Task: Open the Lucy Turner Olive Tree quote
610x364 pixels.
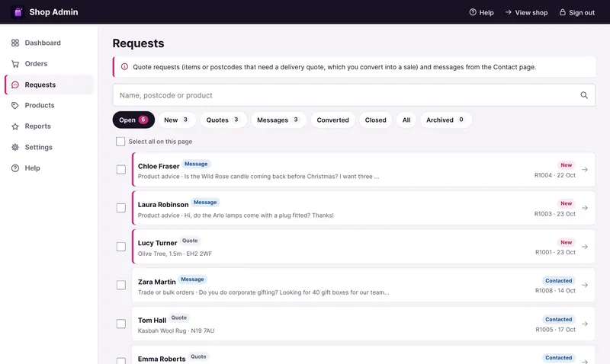Action: pos(364,247)
